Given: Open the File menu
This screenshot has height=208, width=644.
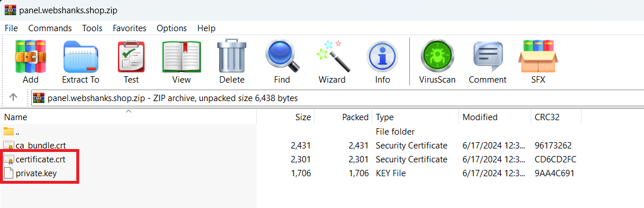Looking at the screenshot, I should point(11,28).
